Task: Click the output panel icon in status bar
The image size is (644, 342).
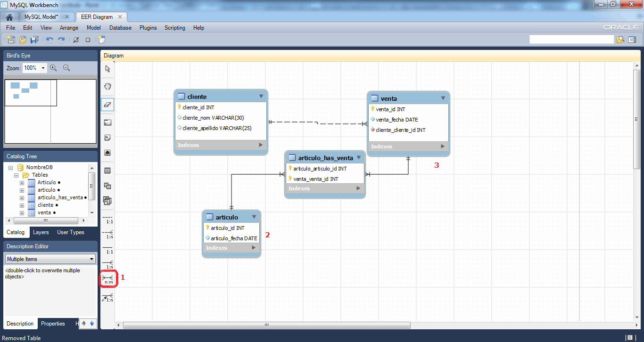Action: 629,338
